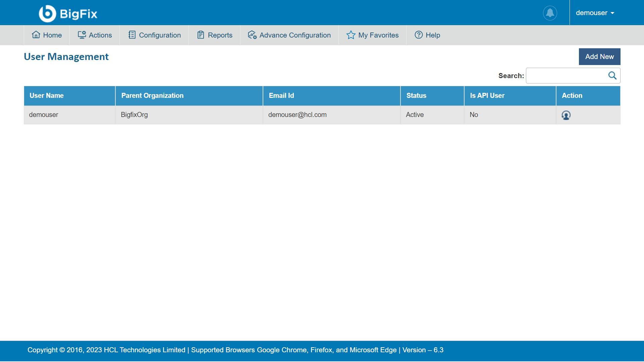Sort by Parent Organization column header
The height and width of the screenshot is (362, 644).
[152, 96]
